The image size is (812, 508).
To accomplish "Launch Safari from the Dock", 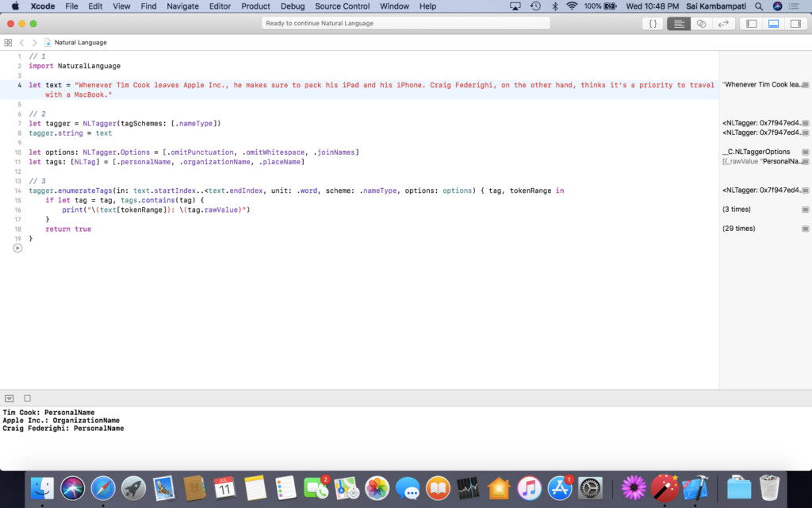I will [x=103, y=488].
